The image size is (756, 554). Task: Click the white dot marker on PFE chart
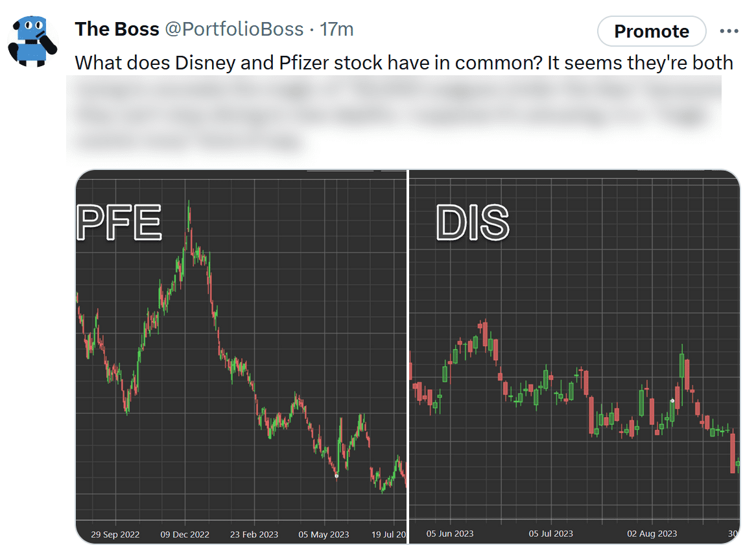tap(337, 476)
